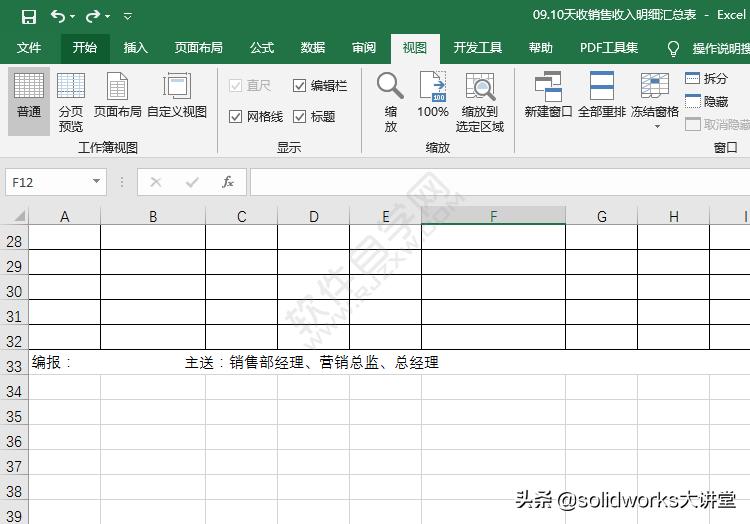Click the fx Insert Function icon
This screenshot has width=750, height=524.
tap(228, 182)
